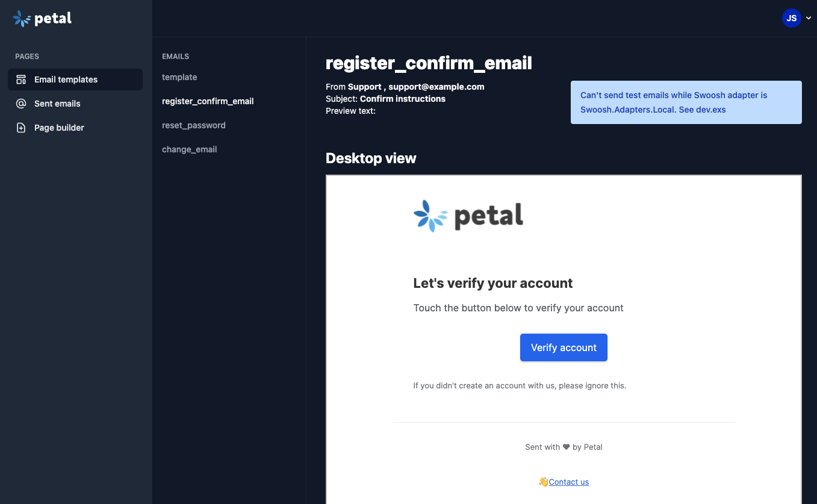Click 'register_confirm_email' in the Emails list
Screen dimensions: 817x504
[x=207, y=101]
